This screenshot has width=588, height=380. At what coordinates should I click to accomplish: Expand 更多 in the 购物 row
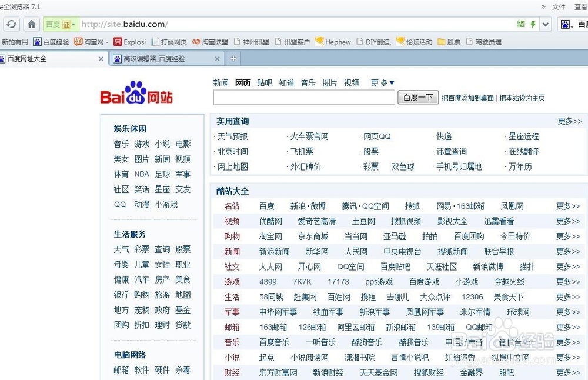[568, 236]
